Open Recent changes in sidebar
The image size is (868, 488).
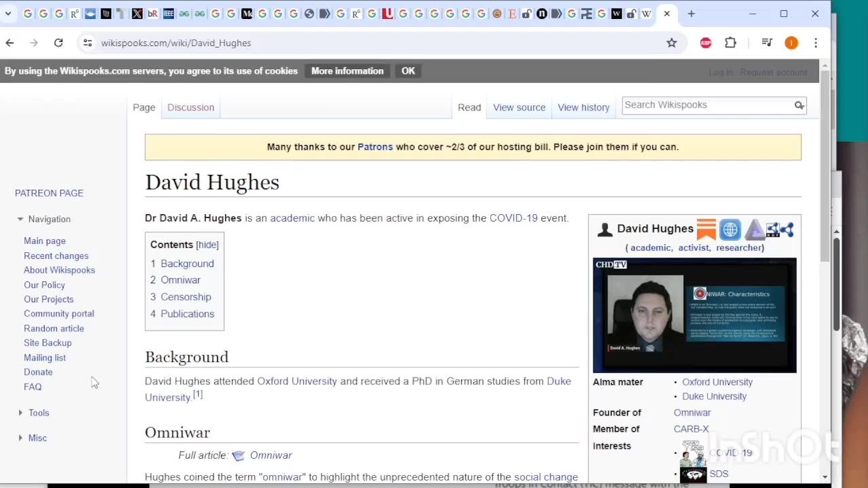coord(56,256)
